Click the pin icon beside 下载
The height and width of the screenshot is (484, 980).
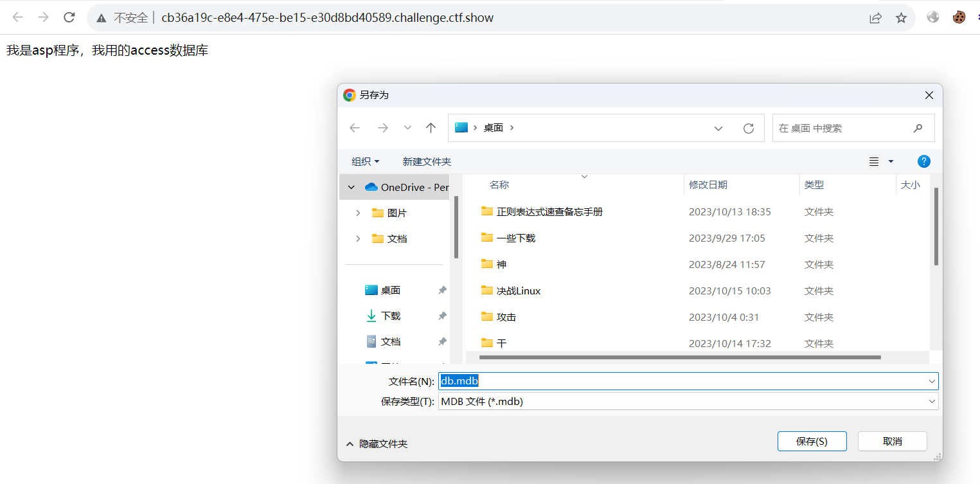coord(442,316)
